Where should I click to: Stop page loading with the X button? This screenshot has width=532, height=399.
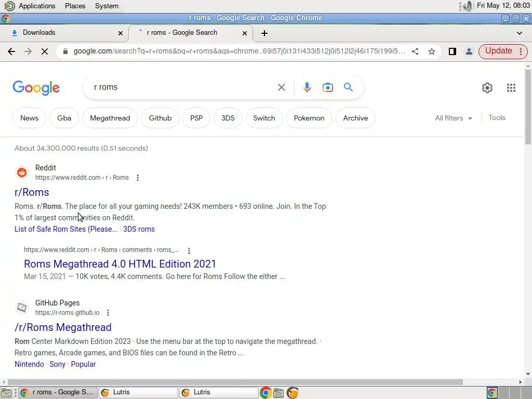coord(45,51)
